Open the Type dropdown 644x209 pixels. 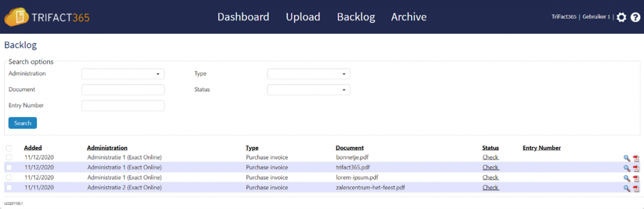click(x=309, y=74)
